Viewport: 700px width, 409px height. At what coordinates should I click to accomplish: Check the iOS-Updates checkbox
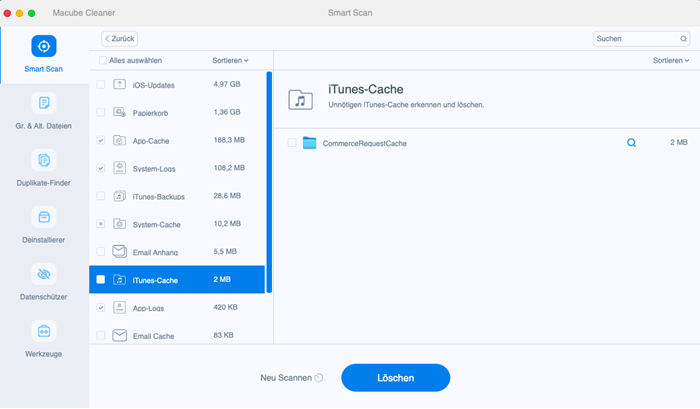point(101,84)
